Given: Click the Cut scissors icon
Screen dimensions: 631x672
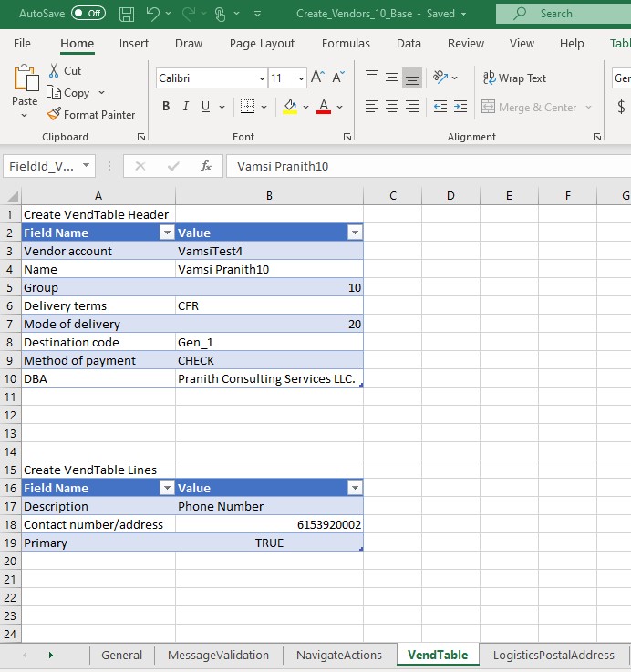Looking at the screenshot, I should click(x=54, y=71).
